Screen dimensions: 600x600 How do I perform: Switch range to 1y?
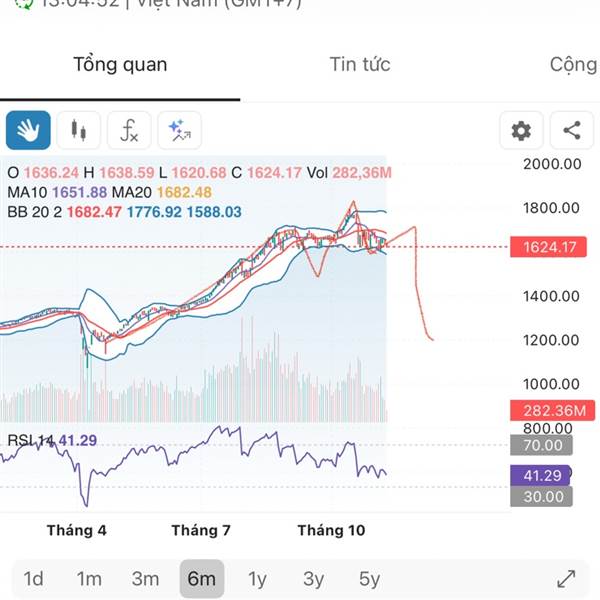coord(257,578)
